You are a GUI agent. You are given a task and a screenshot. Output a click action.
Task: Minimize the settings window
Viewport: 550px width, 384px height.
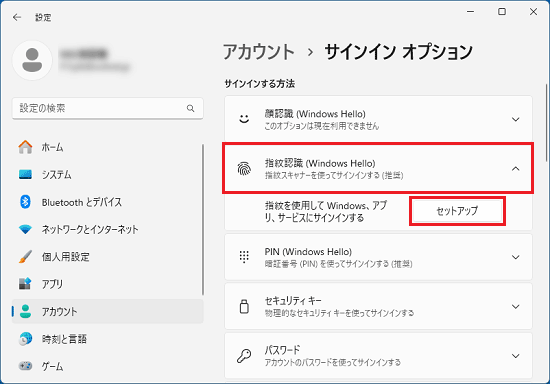(470, 12)
